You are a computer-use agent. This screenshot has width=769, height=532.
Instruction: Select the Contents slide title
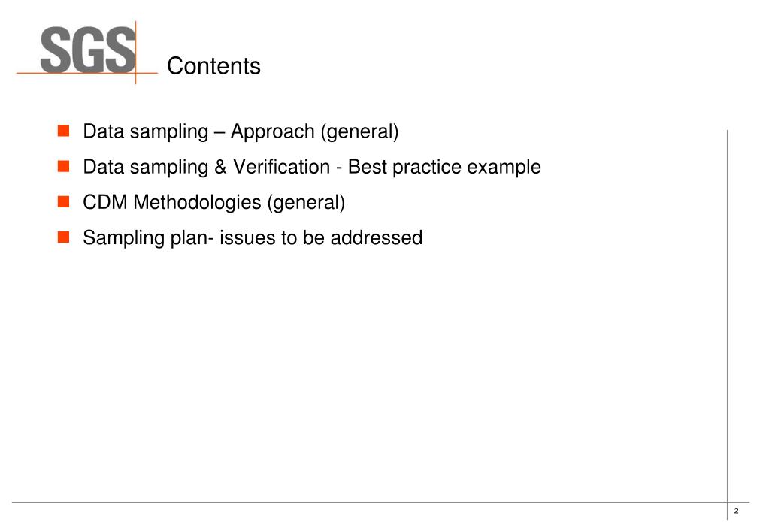(x=213, y=65)
